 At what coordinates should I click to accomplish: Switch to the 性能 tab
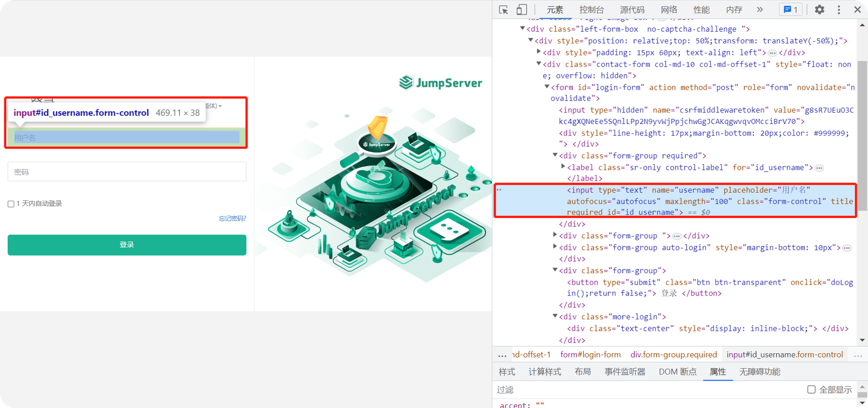pyautogui.click(x=701, y=10)
